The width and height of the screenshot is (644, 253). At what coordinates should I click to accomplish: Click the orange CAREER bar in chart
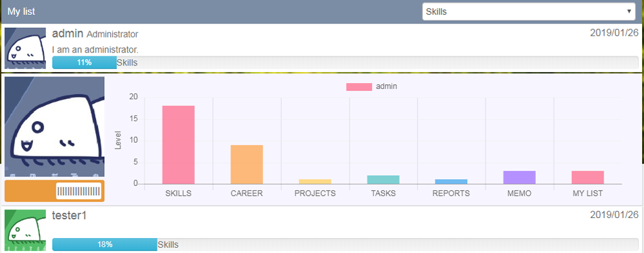tap(246, 165)
